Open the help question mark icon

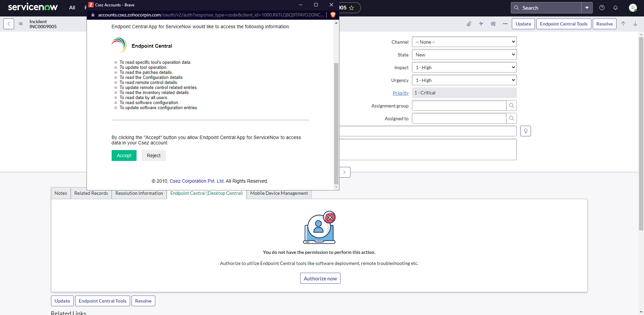602,8
